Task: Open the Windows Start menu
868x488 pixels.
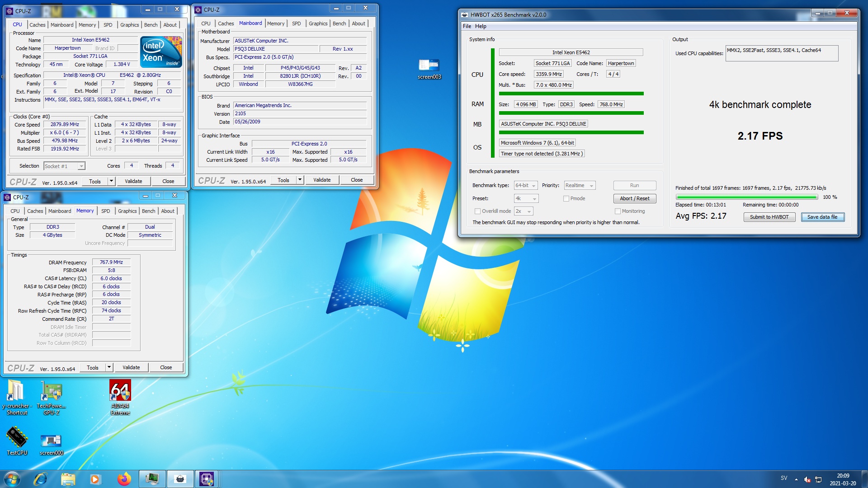Action: tap(12, 479)
